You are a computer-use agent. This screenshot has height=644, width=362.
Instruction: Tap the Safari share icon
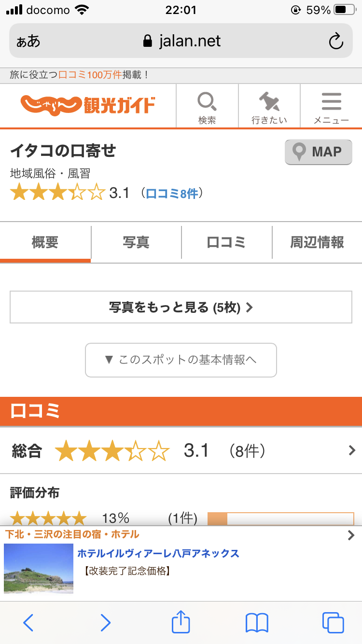(181, 622)
